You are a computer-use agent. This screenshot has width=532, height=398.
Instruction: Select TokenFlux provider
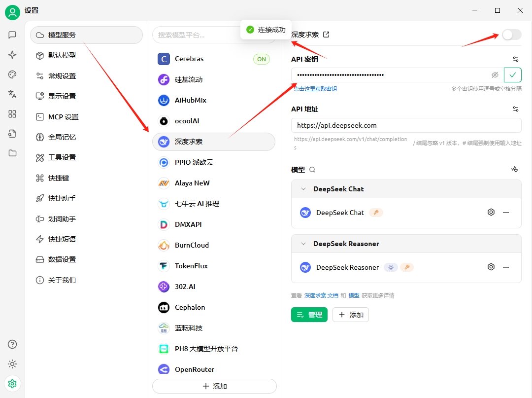[x=214, y=266]
